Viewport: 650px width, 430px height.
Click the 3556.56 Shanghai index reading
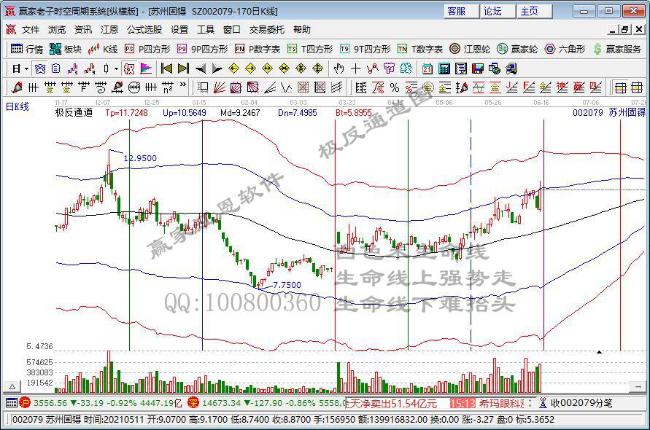50,403
